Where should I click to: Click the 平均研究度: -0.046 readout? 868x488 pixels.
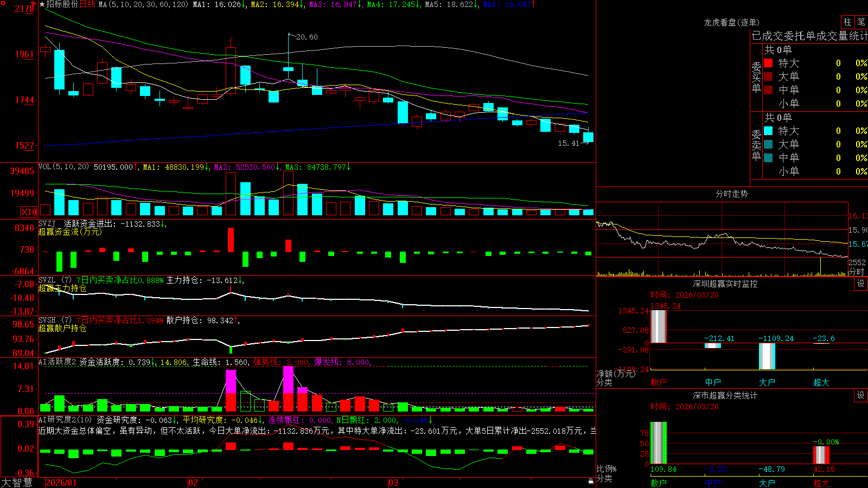(x=222, y=420)
